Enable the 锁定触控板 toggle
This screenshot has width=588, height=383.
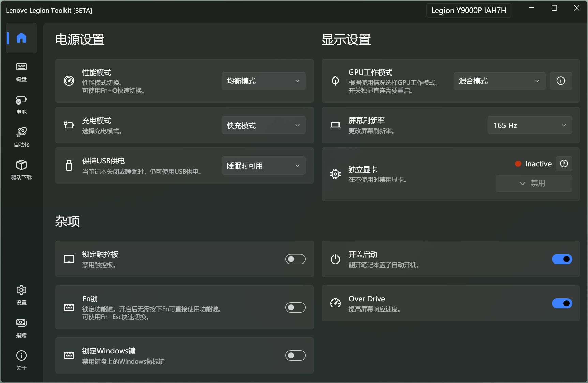pos(296,259)
